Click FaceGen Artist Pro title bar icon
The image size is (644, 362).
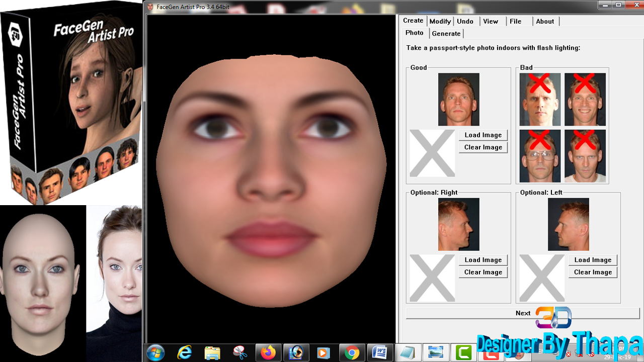tap(150, 7)
